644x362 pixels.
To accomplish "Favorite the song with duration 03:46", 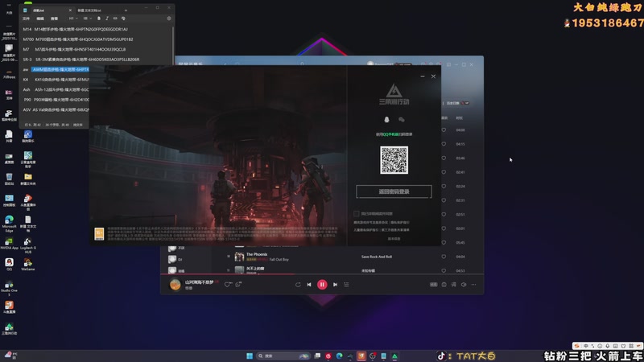I will (x=444, y=158).
